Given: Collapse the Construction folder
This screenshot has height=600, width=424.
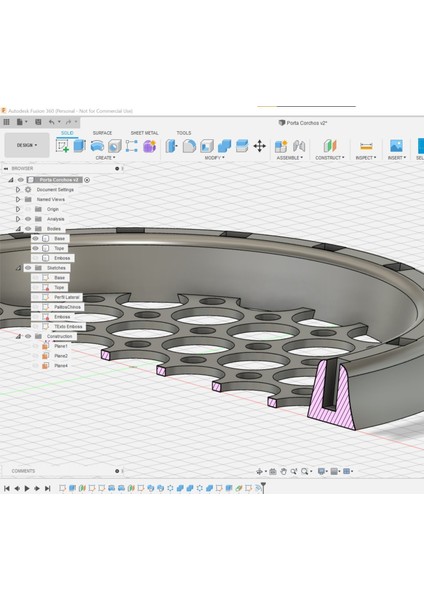Looking at the screenshot, I should tap(18, 336).
